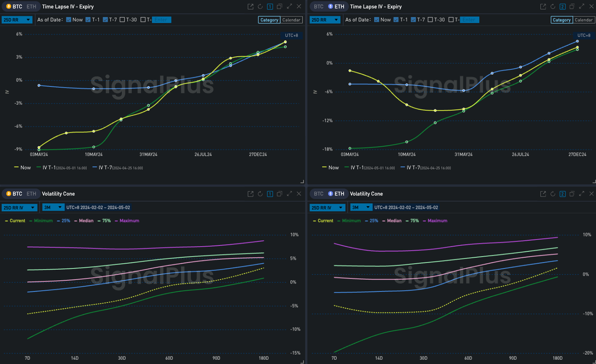
Task: Click the link group 1 icon on BTC Volatility Cone
Action: 270,194
